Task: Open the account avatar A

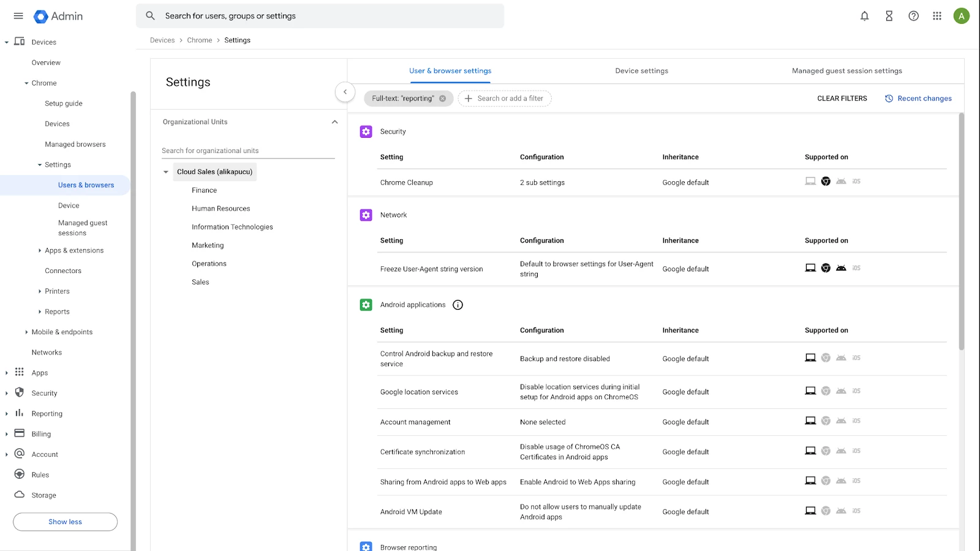Action: (962, 16)
